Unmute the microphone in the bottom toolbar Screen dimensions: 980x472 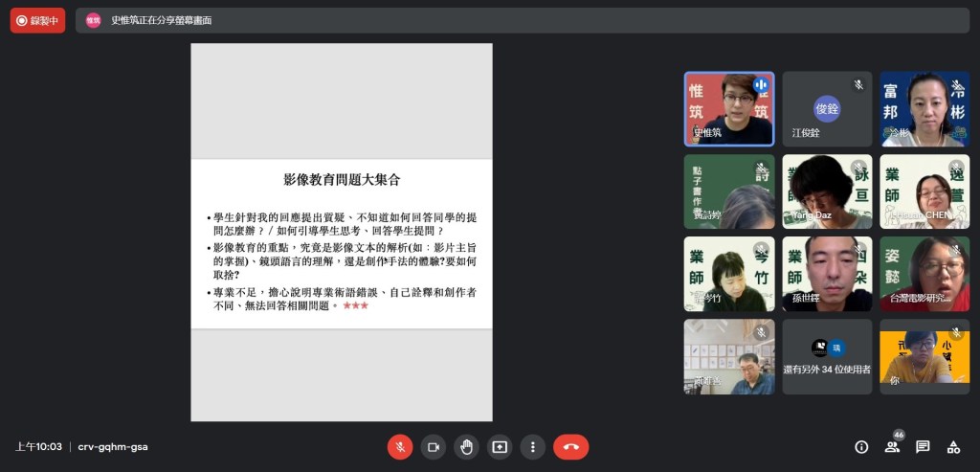coord(400,446)
